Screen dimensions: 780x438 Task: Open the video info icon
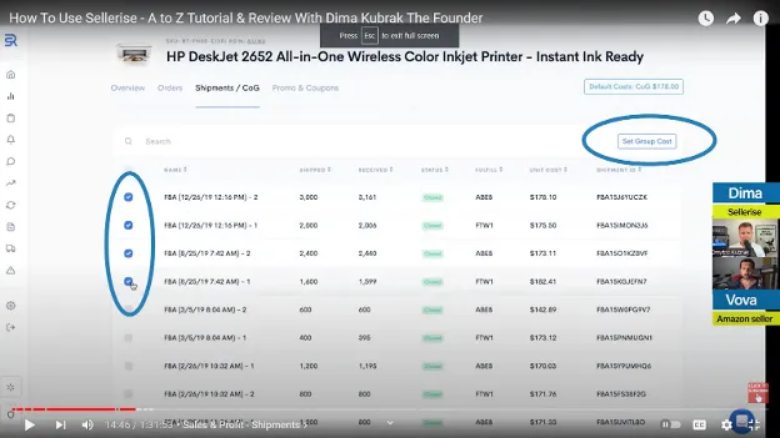(x=761, y=18)
